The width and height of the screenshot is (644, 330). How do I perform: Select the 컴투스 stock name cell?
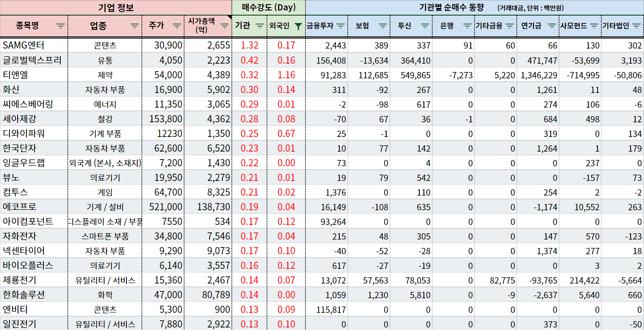[x=33, y=192]
